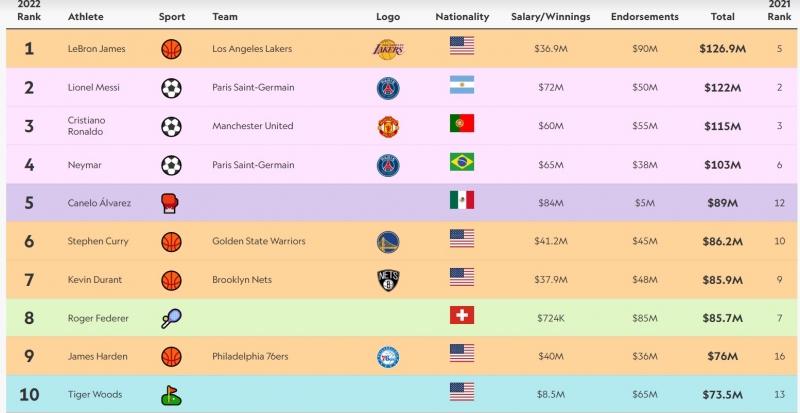The width and height of the screenshot is (800, 413).
Task: Click the Manchester United crest
Action: (x=388, y=126)
